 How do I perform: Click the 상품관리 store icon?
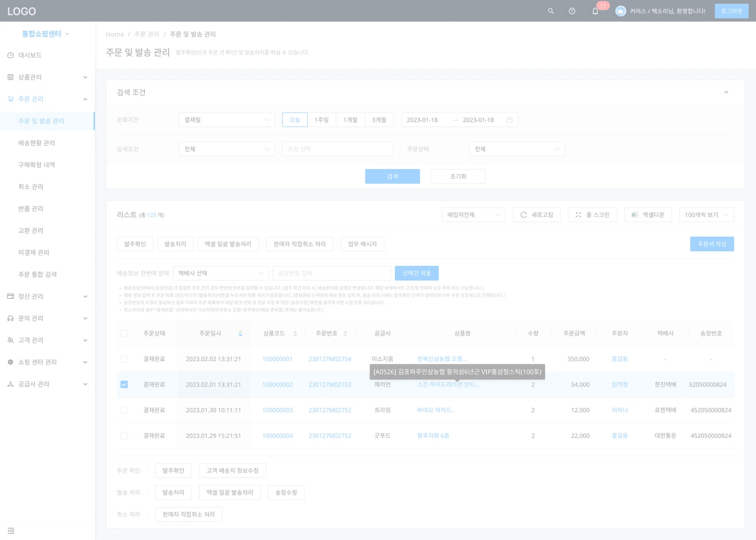click(x=11, y=77)
